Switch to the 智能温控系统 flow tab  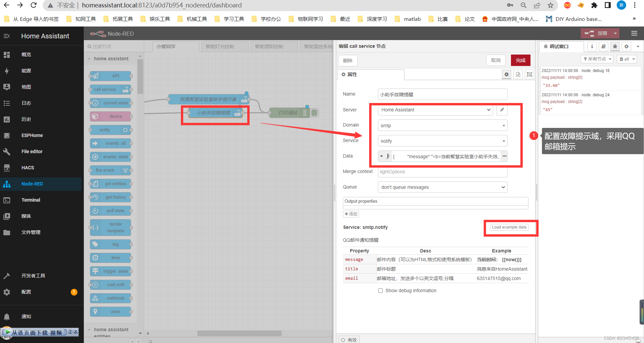coord(317,46)
